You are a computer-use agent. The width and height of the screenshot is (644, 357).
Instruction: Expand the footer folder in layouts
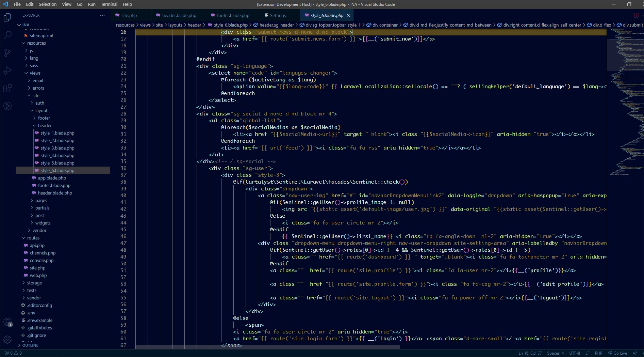[x=44, y=118]
